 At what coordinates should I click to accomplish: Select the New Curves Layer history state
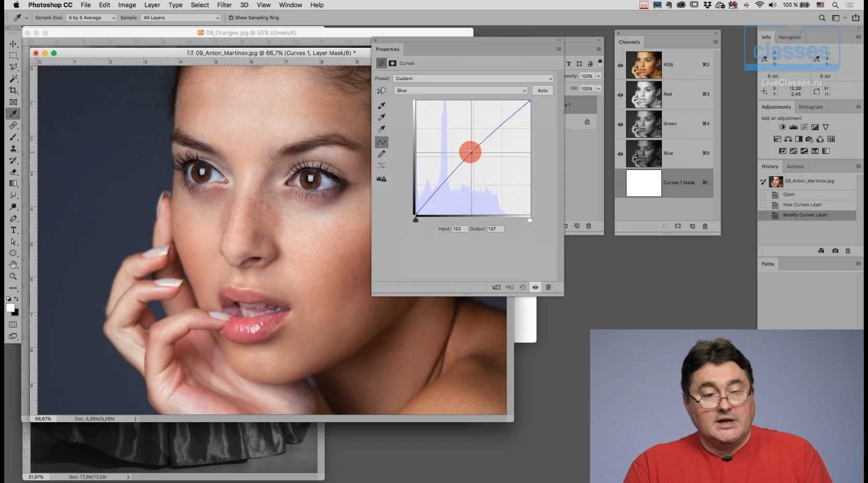(x=807, y=205)
